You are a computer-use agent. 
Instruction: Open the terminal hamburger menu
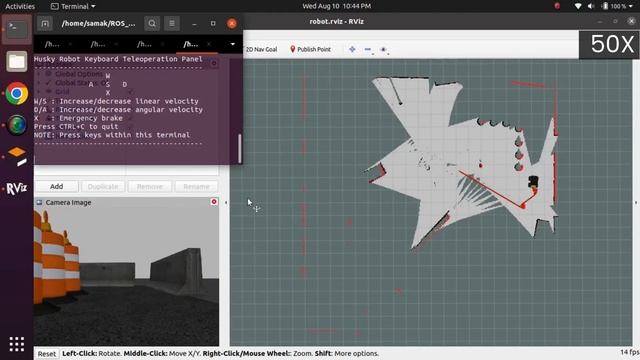[172, 24]
